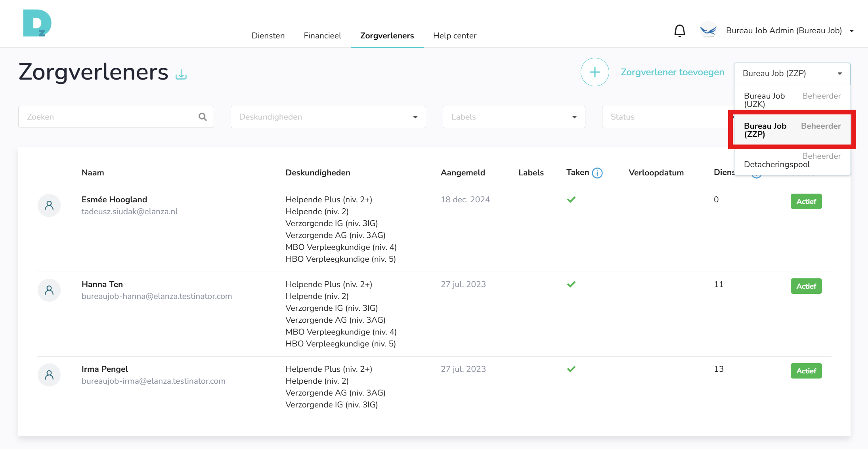
Task: Click the Dz logo in header
Action: click(37, 23)
